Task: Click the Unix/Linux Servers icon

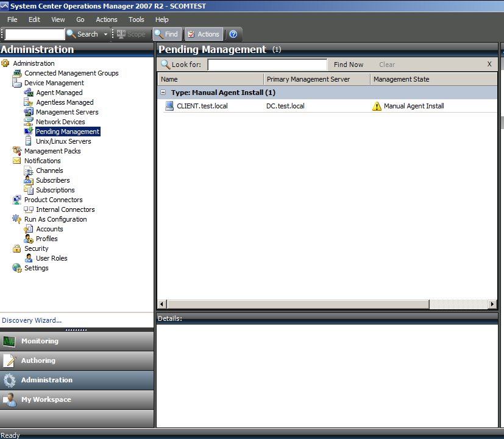Action: point(29,141)
